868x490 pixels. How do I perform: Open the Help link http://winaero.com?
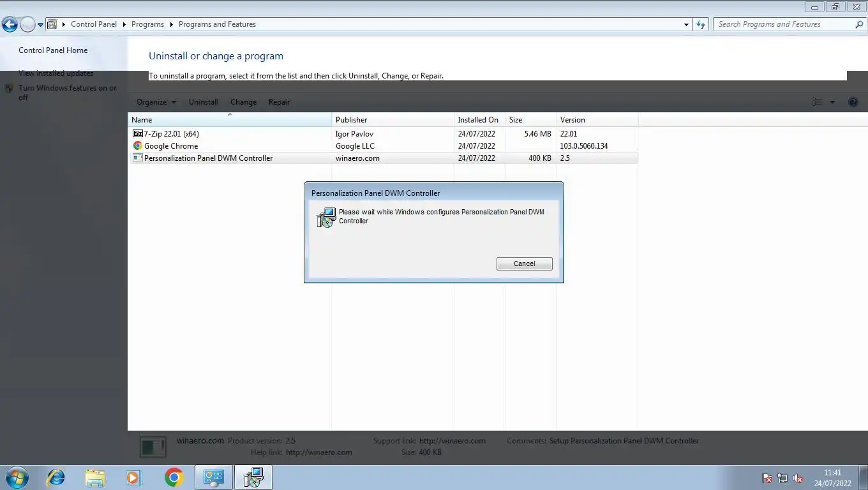(319, 452)
